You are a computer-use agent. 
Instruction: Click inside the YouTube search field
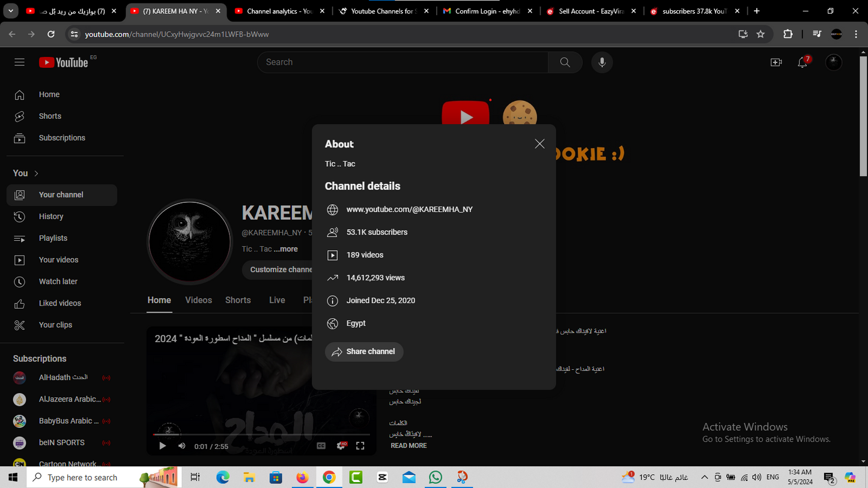click(x=402, y=62)
